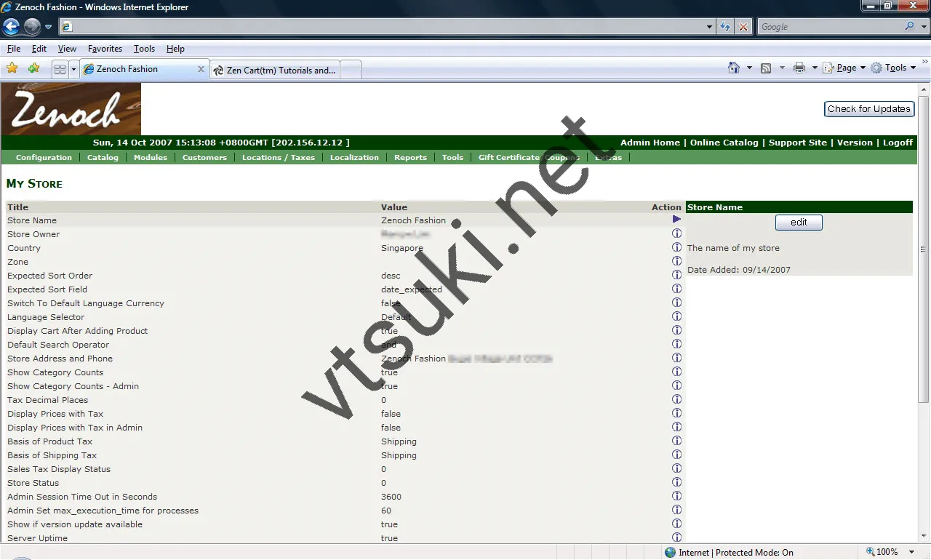Open the Favorites menu

click(x=105, y=49)
